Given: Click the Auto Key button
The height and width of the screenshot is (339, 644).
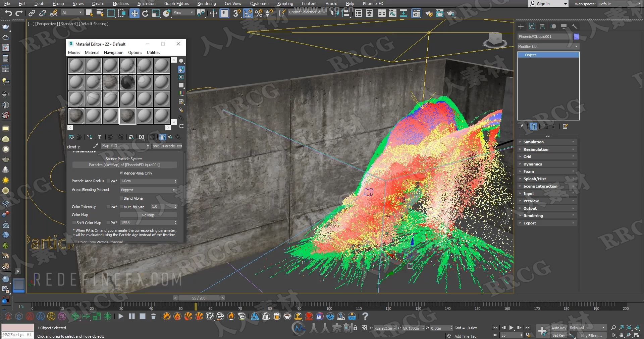Looking at the screenshot, I should (x=559, y=328).
